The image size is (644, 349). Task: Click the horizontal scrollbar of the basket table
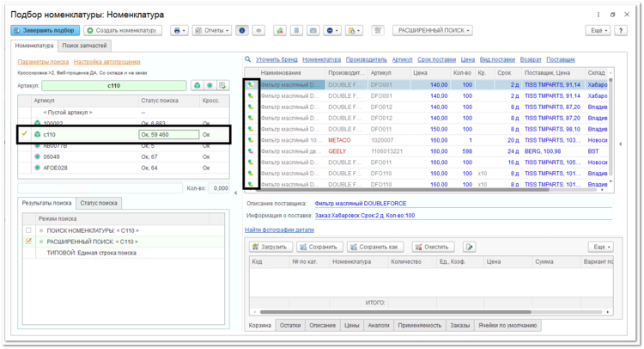[x=396, y=312]
